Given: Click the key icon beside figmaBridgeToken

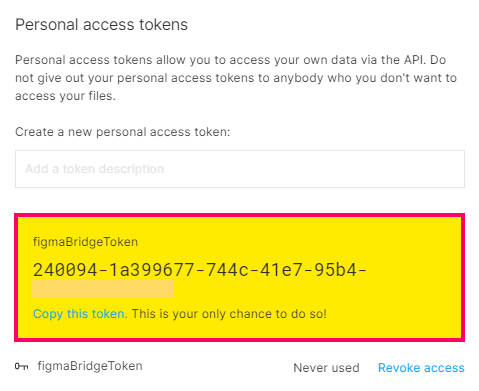Looking at the screenshot, I should (21, 366).
